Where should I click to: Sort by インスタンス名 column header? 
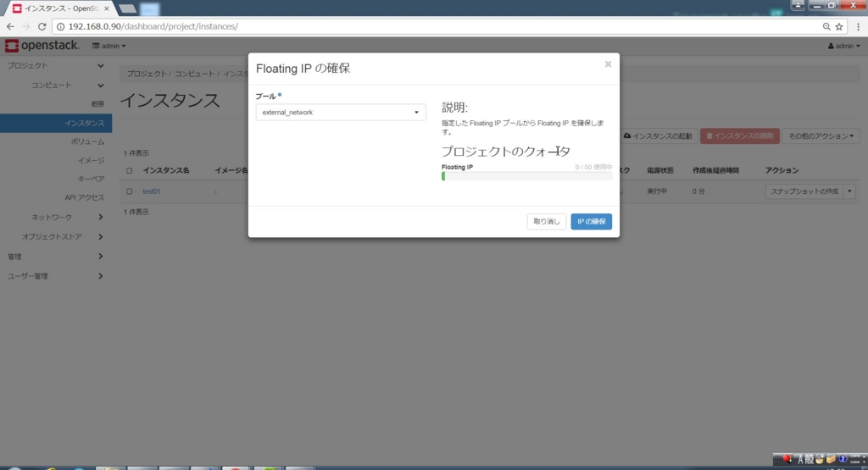pyautogui.click(x=166, y=170)
